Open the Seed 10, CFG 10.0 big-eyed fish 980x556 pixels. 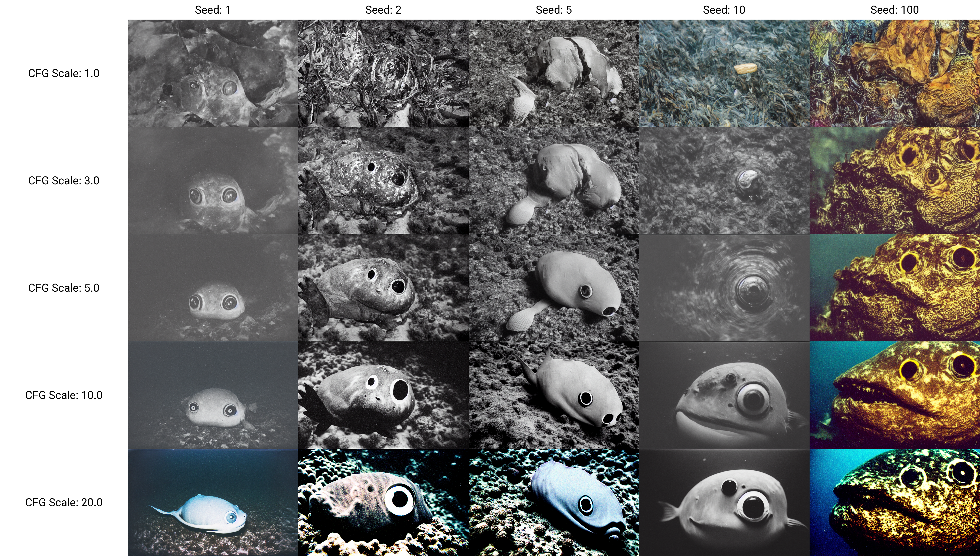click(724, 395)
